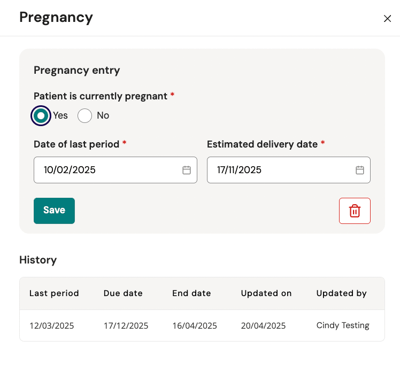Select the No radio button
Image resolution: width=400 pixels, height=372 pixels.
tap(85, 116)
